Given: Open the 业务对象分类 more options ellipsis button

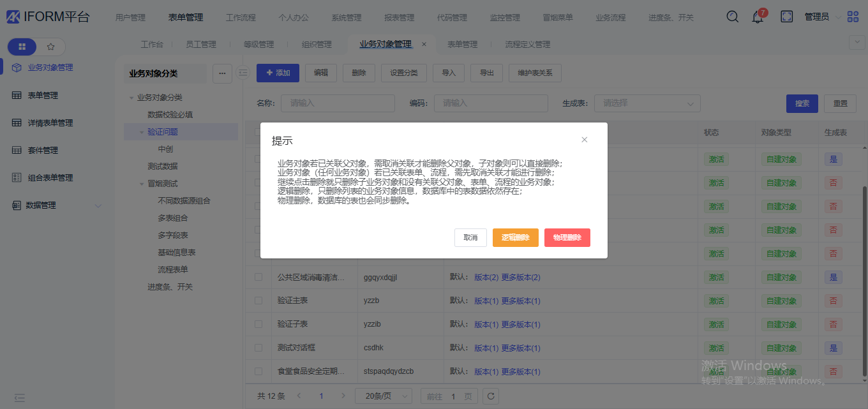Looking at the screenshot, I should coord(222,73).
